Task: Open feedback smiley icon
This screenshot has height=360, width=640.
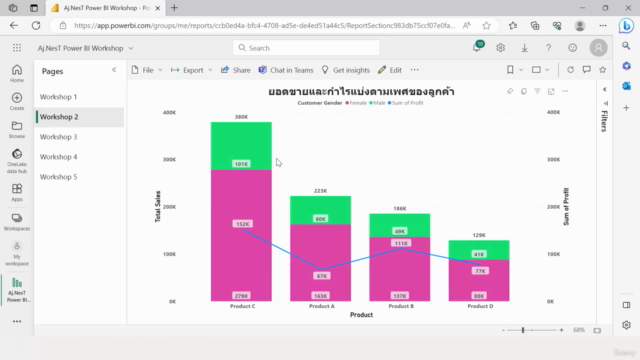Action: pos(573,48)
